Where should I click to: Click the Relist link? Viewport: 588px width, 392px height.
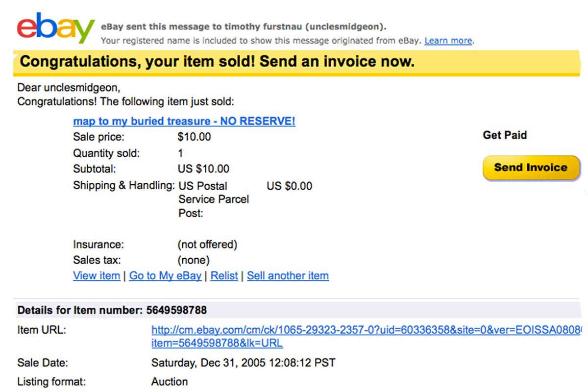(x=224, y=276)
